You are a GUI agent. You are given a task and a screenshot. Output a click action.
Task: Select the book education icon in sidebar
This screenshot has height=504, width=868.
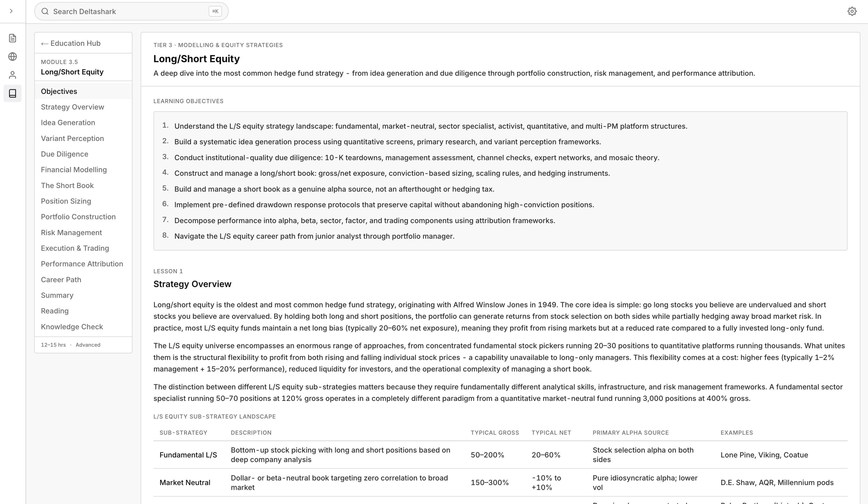coord(12,93)
